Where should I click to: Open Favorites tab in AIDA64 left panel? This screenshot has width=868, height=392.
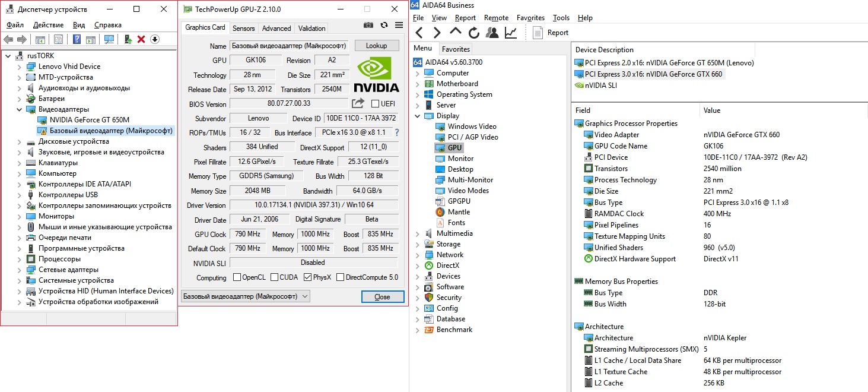(456, 49)
